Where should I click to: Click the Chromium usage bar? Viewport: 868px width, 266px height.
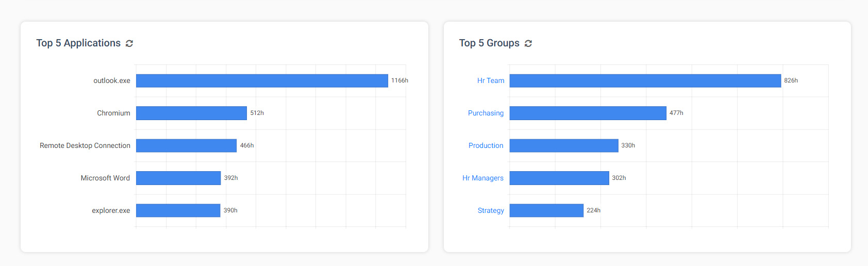pos(191,113)
